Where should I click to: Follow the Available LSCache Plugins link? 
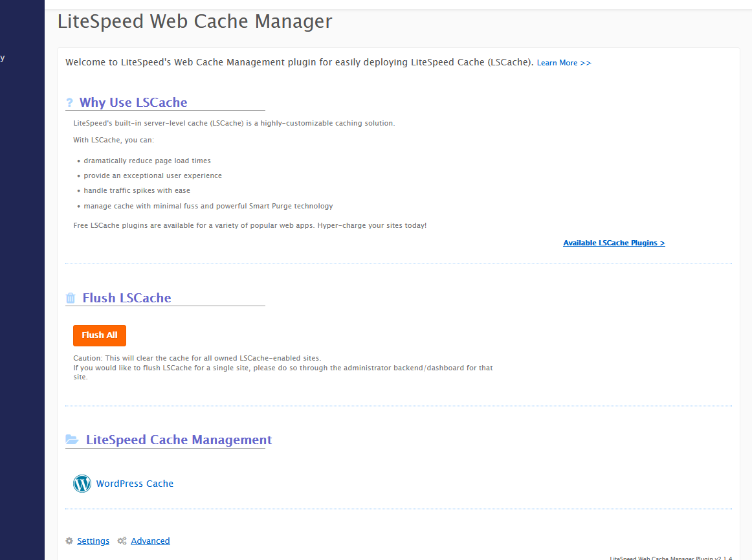click(614, 242)
